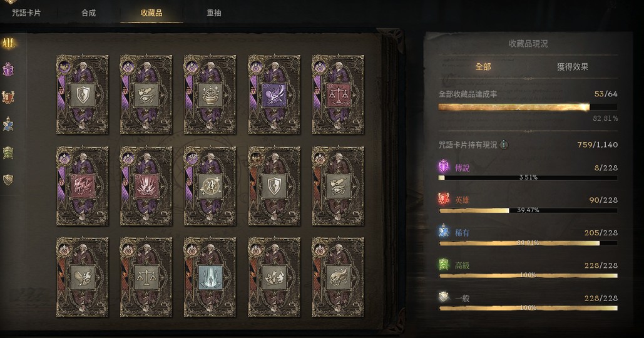Filter by green advanced rarity icon
The height and width of the screenshot is (338, 644).
8,152
